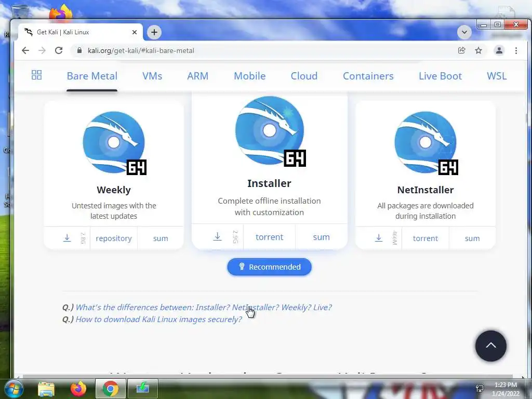The height and width of the screenshot is (399, 532).
Task: Click the Installer Kali dragon logo
Action: coord(270,130)
